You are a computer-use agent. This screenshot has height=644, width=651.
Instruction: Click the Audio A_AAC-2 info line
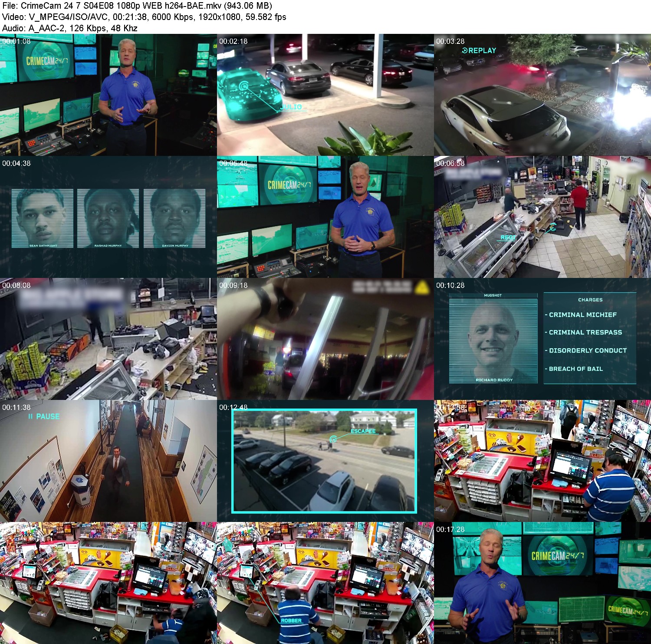tap(70, 28)
